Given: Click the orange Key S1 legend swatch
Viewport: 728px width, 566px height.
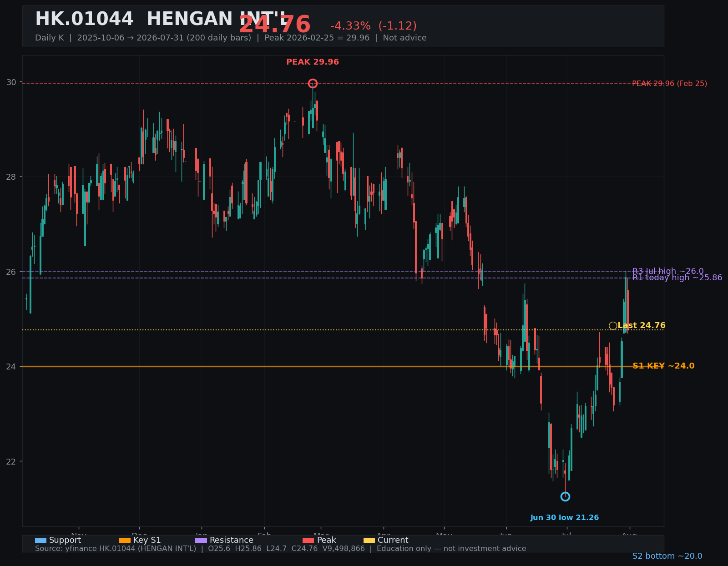Looking at the screenshot, I should [x=125, y=541].
